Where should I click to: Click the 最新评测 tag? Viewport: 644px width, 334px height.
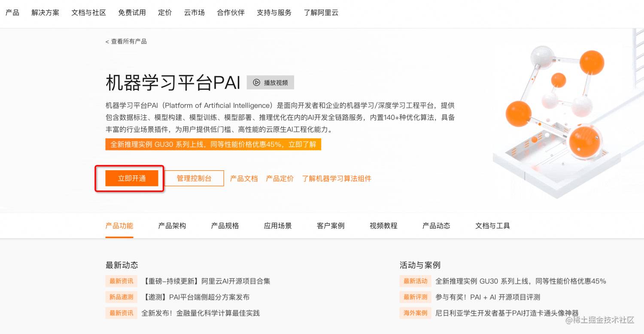click(x=416, y=297)
